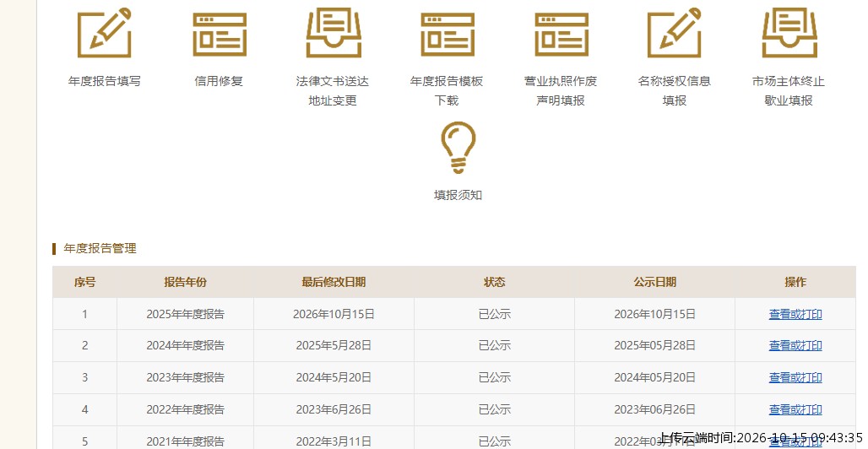Image resolution: width=868 pixels, height=449 pixels.
Task: Click the 2025年5月28日 last-modified date
Action: point(334,346)
